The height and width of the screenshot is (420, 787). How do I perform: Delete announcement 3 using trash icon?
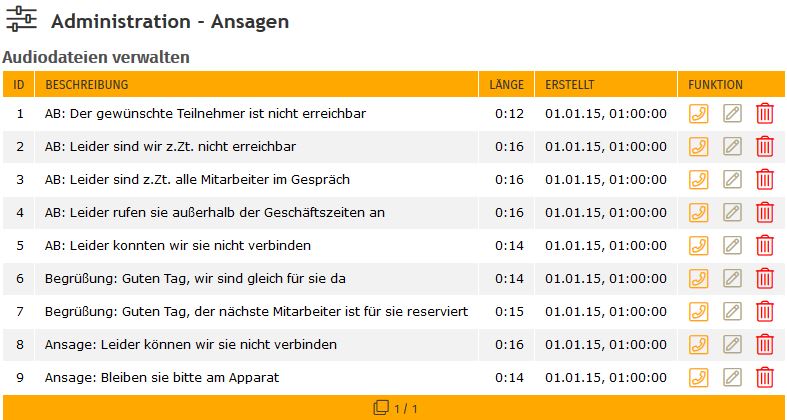click(x=765, y=180)
